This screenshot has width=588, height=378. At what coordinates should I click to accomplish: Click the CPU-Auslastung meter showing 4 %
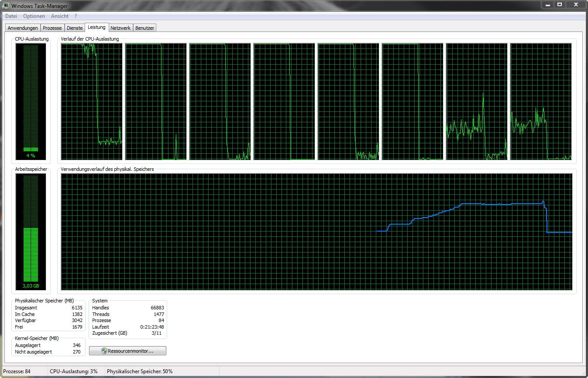[x=31, y=101]
